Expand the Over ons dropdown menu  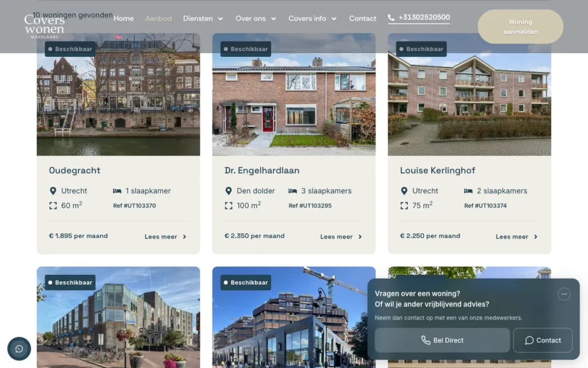point(256,18)
